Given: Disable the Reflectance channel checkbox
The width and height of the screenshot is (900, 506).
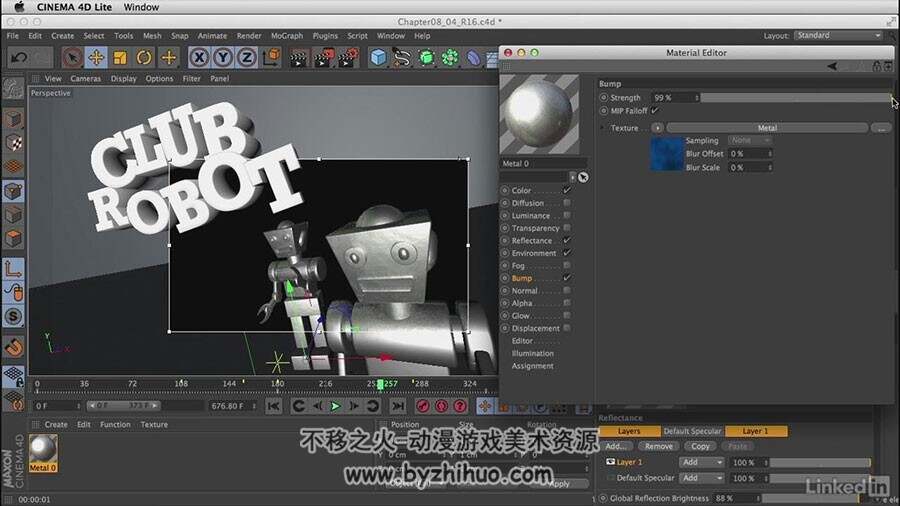Looking at the screenshot, I should tap(567, 240).
